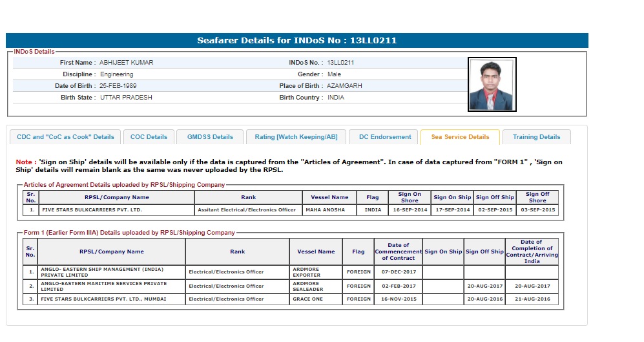Viewport: 644px width, 342px height.
Task: Open the Training Details tab
Action: coord(536,137)
